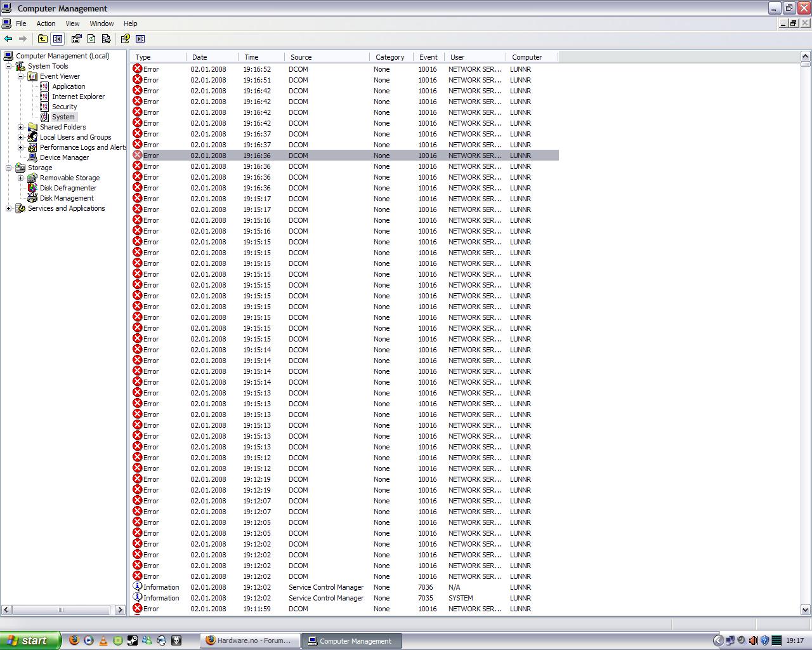This screenshot has width=812, height=650.
Task: Sort events by the User column
Action: click(x=475, y=57)
